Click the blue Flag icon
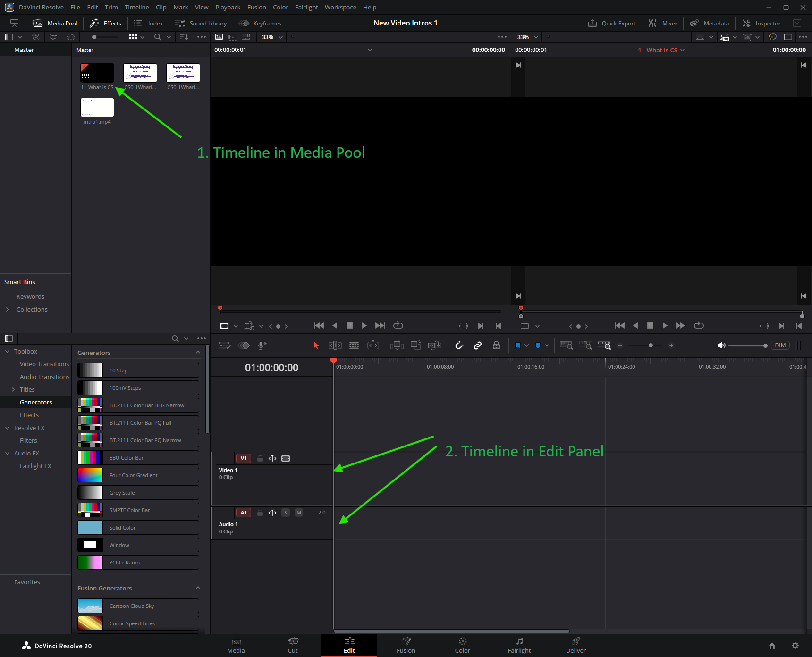The width and height of the screenshot is (812, 657). (518, 345)
